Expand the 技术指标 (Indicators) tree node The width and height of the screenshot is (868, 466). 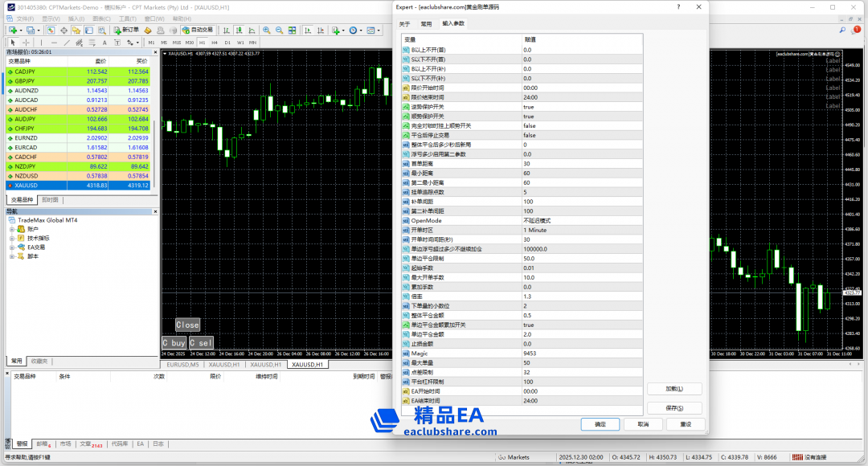(x=12, y=238)
